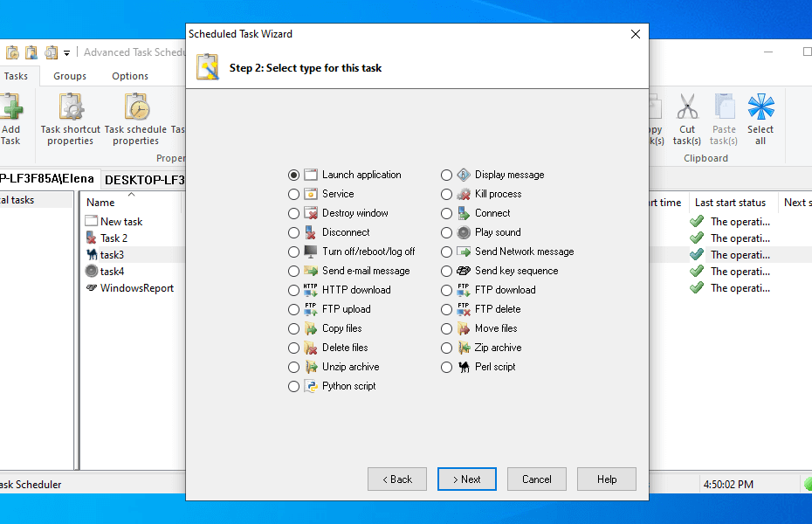Pick the HTTP download radio button

(293, 290)
